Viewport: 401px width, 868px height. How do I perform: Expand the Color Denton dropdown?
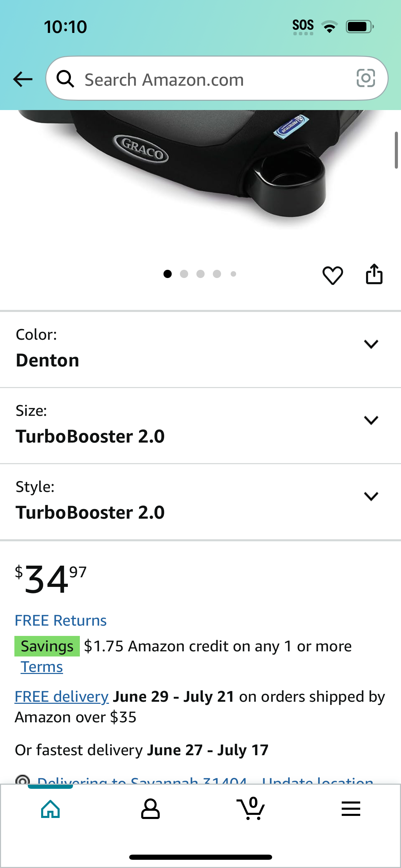coord(200,349)
